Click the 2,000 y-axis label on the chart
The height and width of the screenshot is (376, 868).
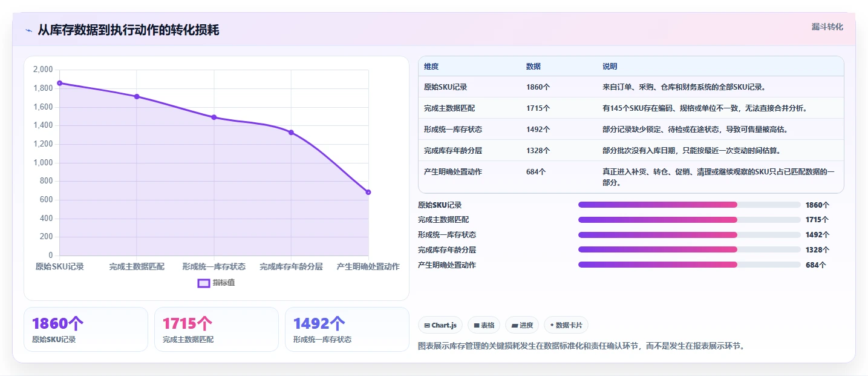42,70
